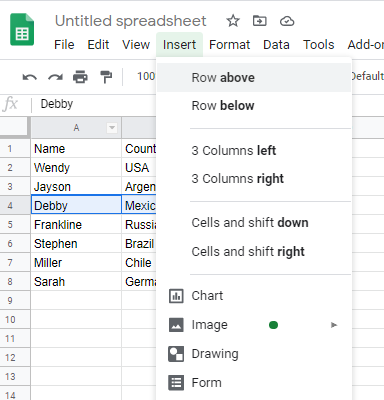
Task: Select column A header
Action: pyautogui.click(x=76, y=128)
